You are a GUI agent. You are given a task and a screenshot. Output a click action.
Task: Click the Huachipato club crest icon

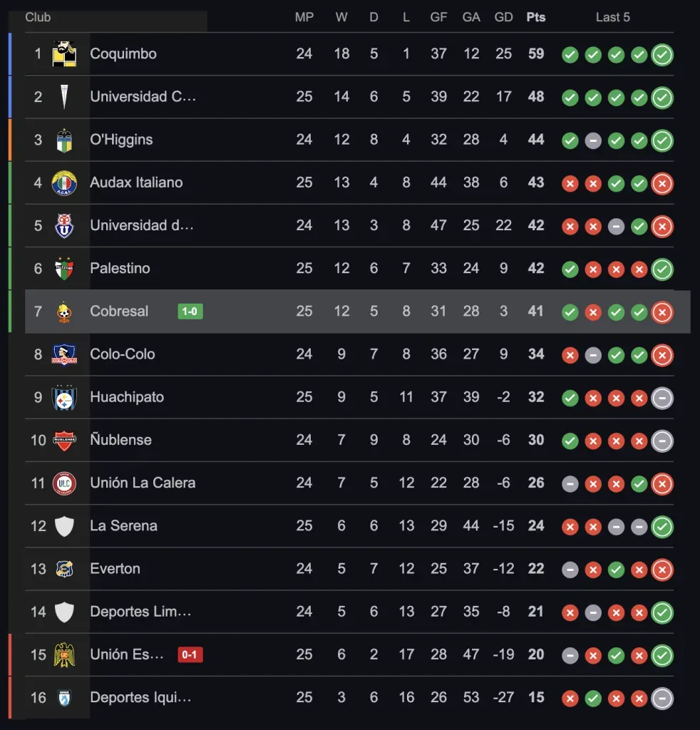(64, 398)
